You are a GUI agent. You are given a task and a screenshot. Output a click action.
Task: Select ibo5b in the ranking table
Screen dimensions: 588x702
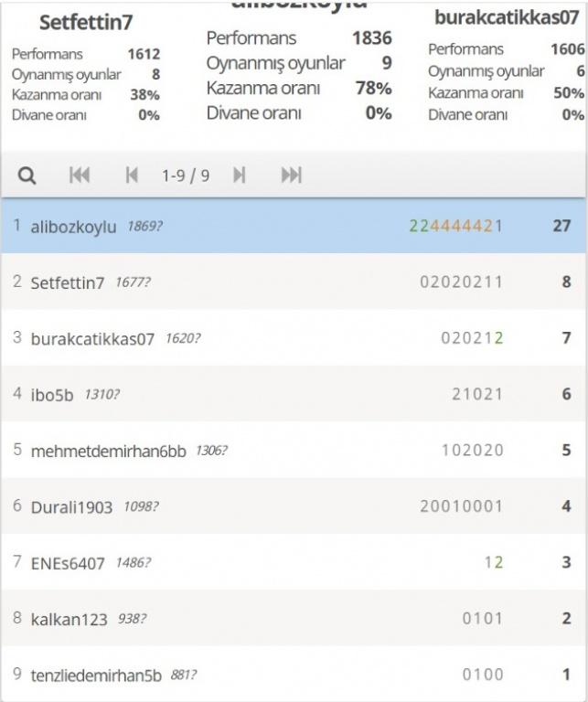click(x=53, y=395)
